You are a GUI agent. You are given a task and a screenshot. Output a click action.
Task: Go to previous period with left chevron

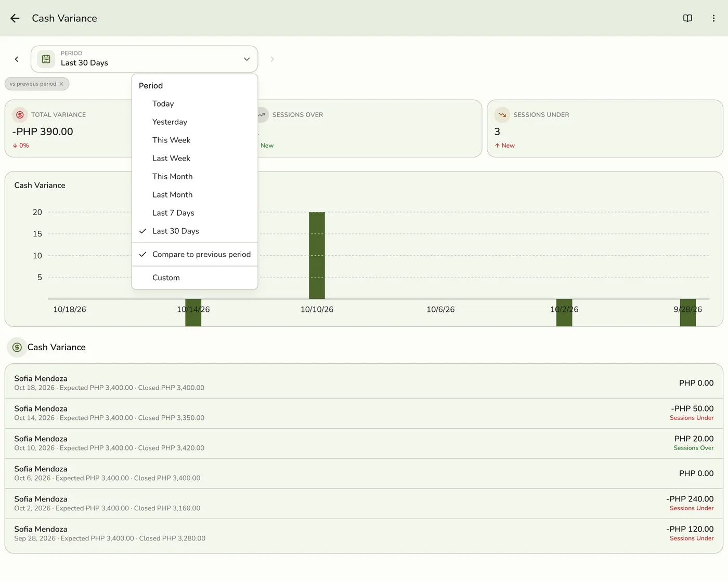(17, 59)
